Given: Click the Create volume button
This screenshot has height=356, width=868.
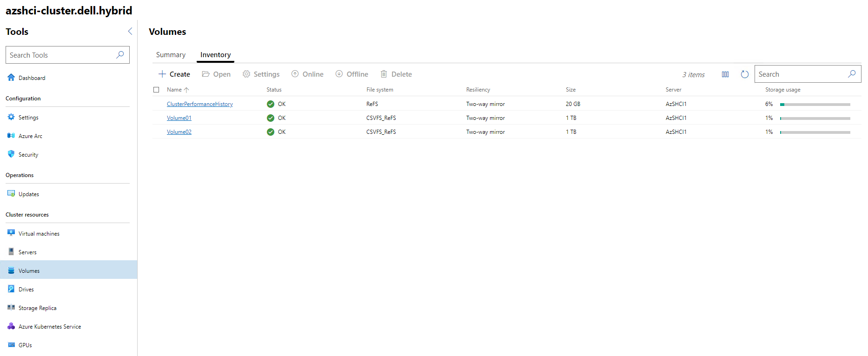Looking at the screenshot, I should click(x=174, y=74).
